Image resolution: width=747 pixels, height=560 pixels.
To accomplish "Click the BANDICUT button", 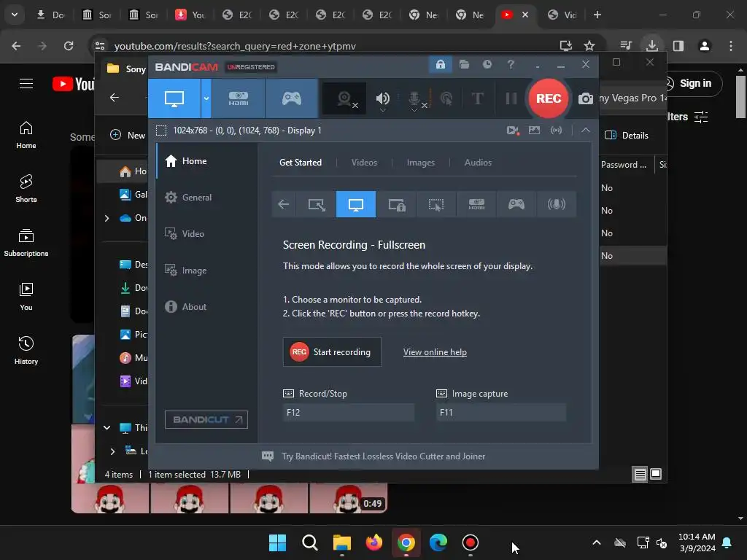I will pos(206,419).
